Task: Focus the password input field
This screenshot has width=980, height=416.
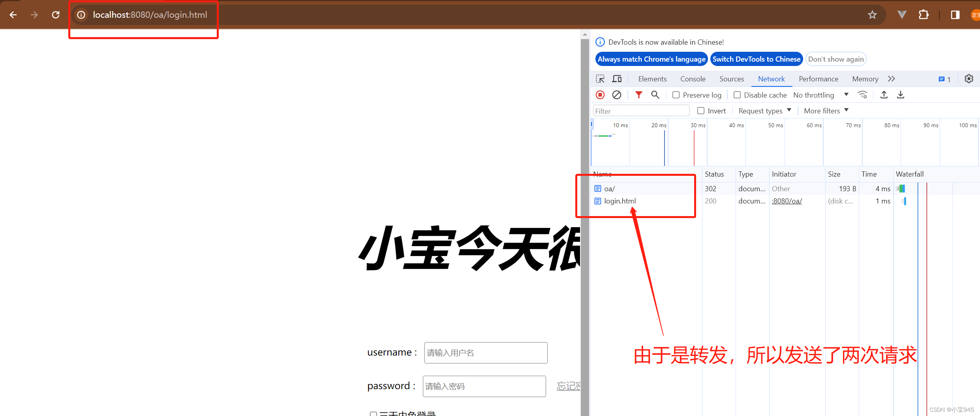Action: 484,386
